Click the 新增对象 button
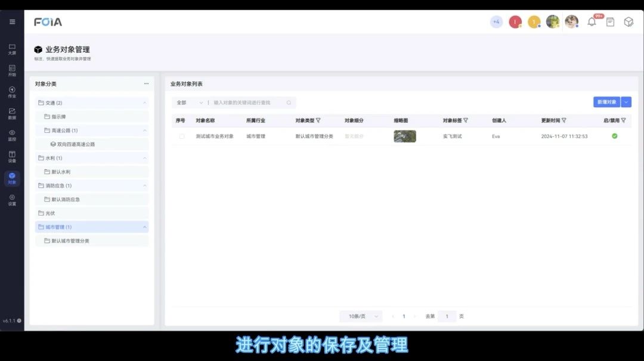644x361 pixels. tap(606, 102)
